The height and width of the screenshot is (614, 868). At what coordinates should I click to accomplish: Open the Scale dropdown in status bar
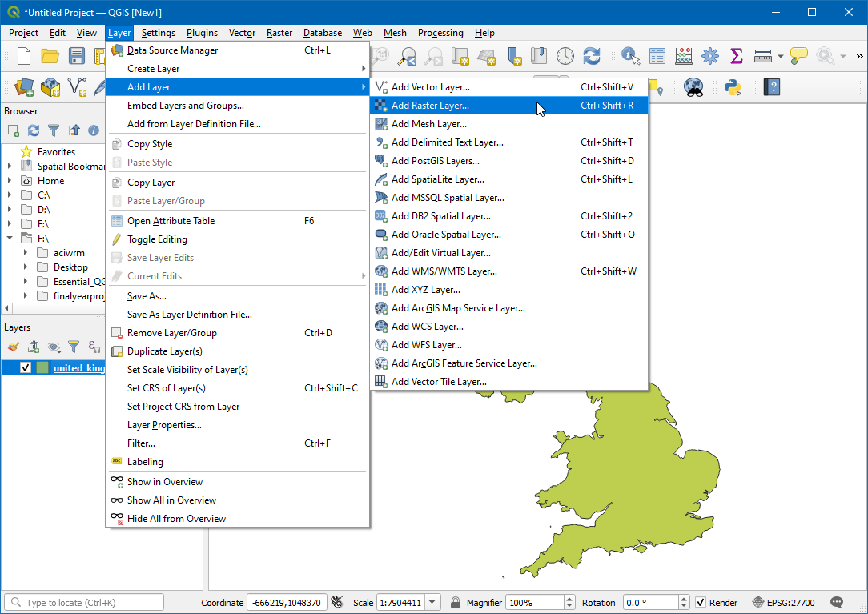coord(432,603)
